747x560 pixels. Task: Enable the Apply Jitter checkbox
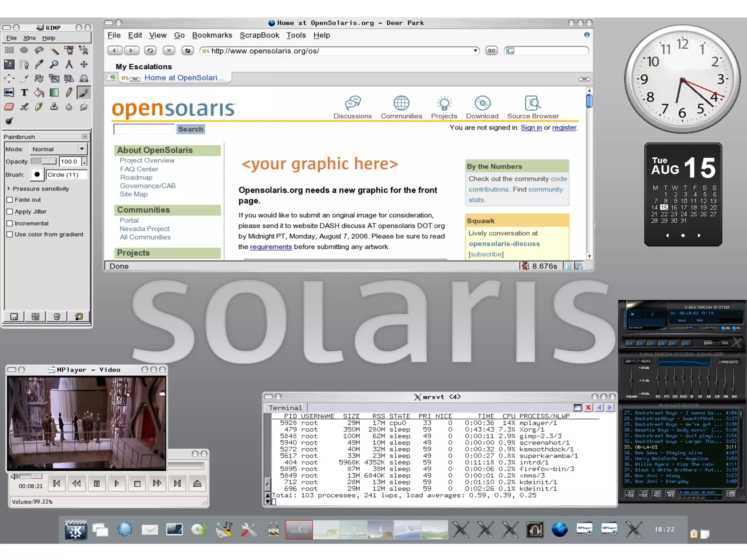tap(10, 211)
